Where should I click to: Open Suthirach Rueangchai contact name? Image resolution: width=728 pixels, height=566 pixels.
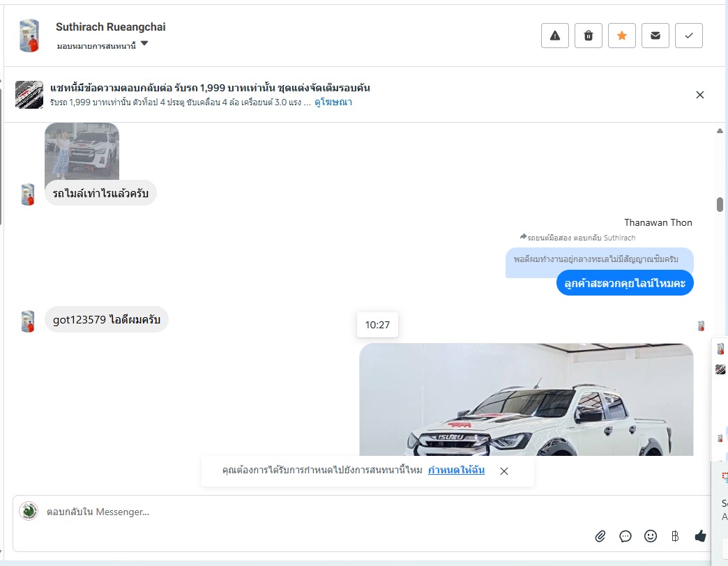coord(110,27)
